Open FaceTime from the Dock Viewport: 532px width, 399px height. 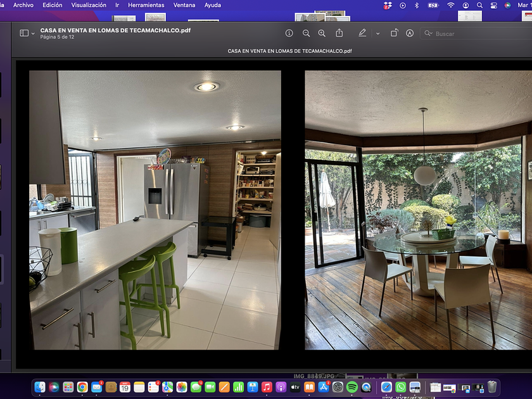coord(210,387)
